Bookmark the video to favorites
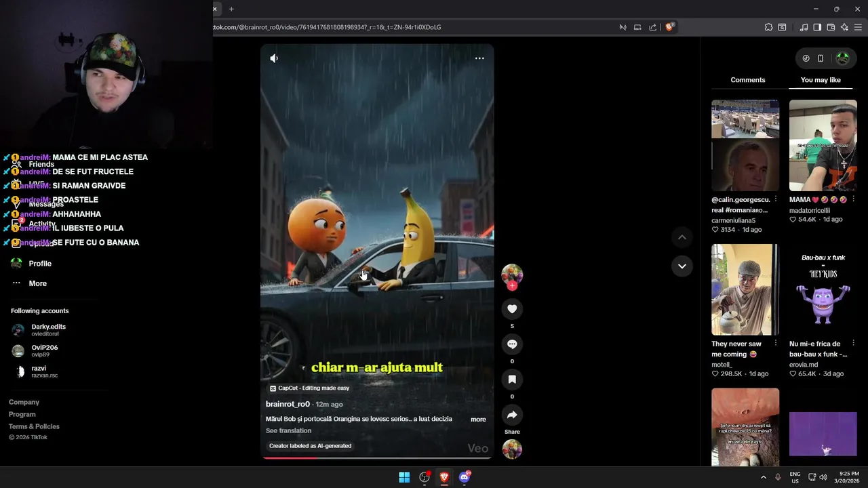Image resolution: width=868 pixels, height=488 pixels. [512, 380]
